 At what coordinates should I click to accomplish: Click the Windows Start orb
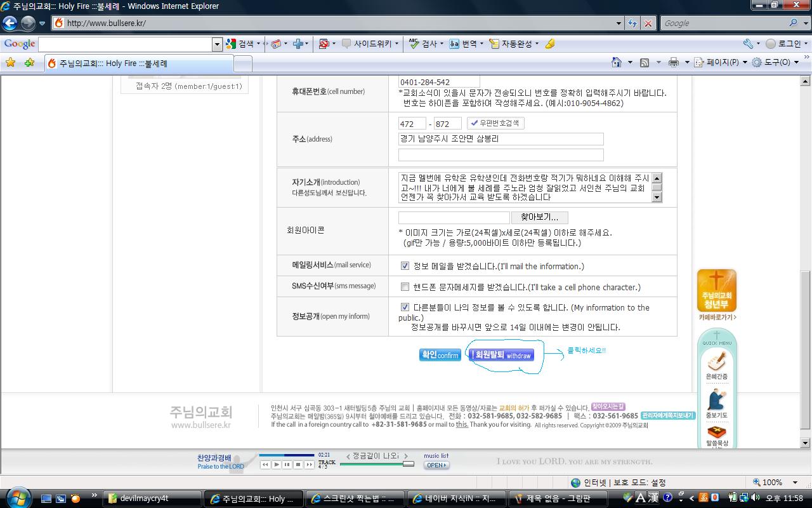(x=17, y=497)
